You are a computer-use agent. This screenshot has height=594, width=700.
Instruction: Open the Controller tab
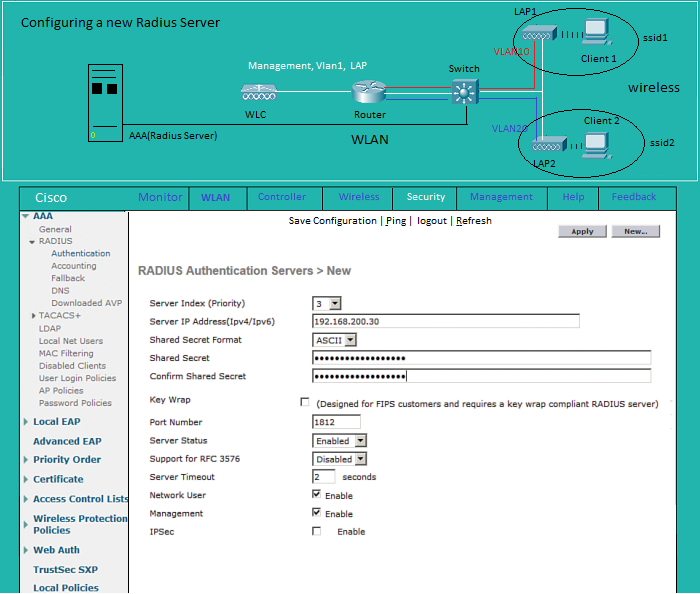coord(282,197)
